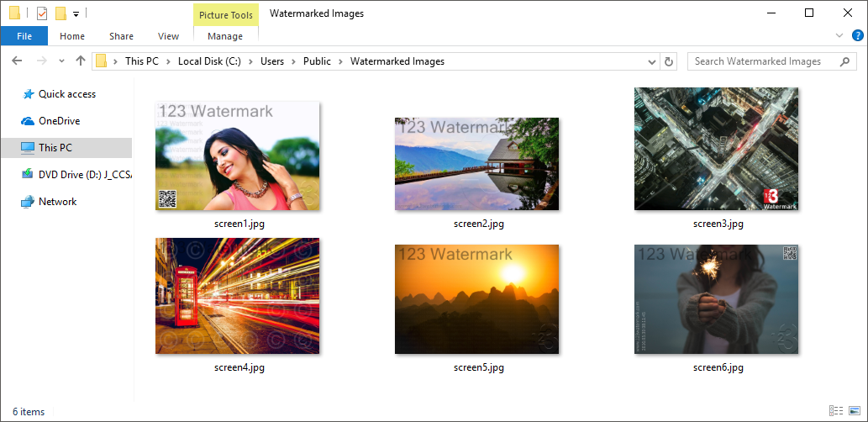
Task: Switch to Large icons view via status bar icon
Action: tap(855, 411)
